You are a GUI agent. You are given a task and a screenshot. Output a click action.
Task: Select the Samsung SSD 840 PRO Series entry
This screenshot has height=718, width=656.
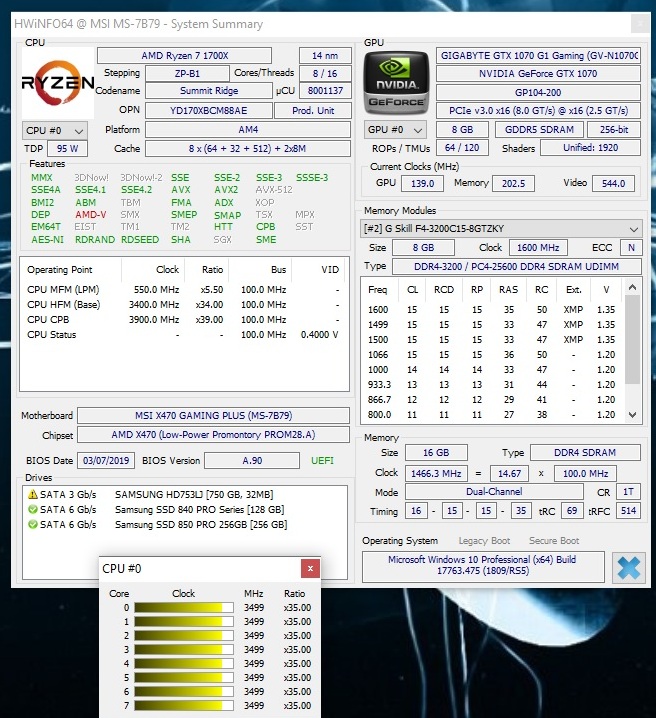[200, 510]
